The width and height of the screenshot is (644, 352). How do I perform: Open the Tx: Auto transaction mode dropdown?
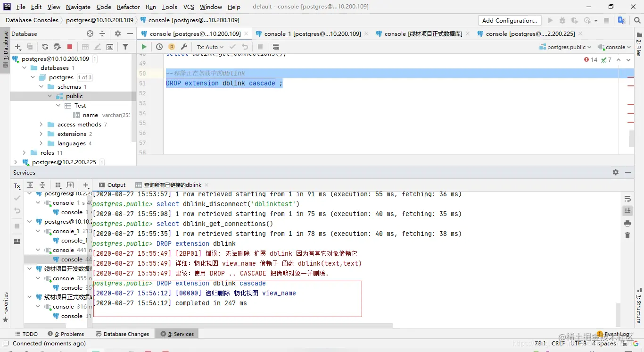click(210, 47)
